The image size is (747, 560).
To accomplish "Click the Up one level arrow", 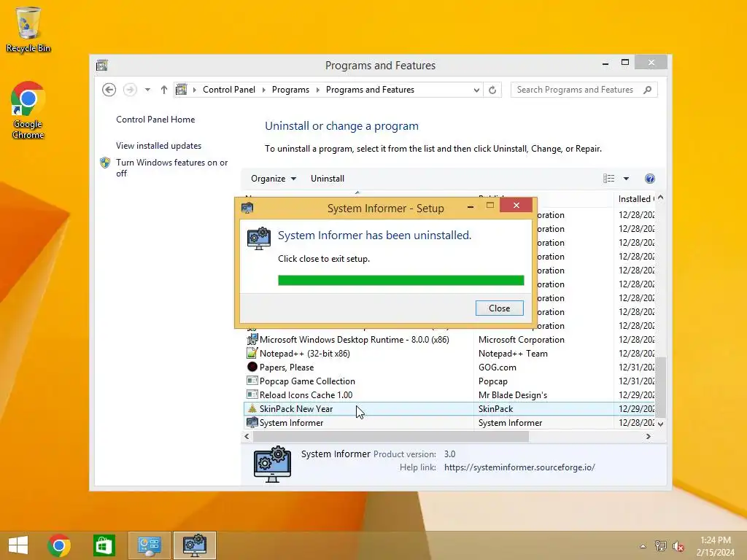I will pos(164,90).
